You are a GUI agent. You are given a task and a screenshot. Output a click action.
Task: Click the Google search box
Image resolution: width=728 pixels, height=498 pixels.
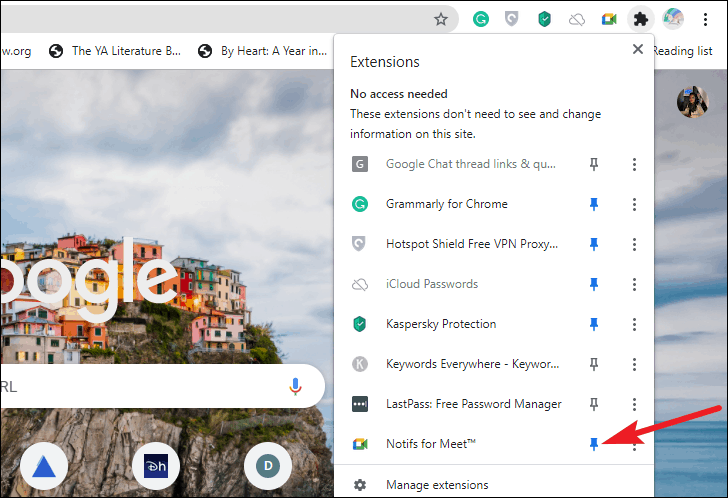162,386
